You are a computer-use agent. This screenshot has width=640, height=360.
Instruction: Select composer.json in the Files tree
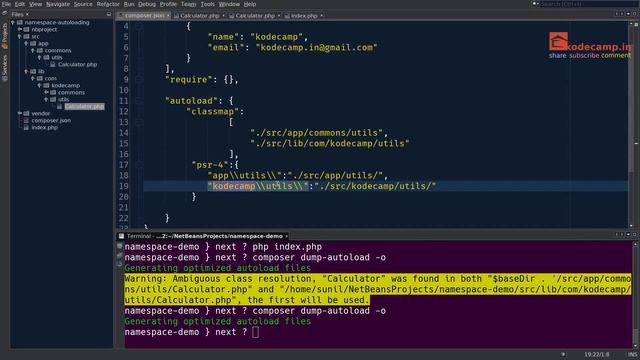pyautogui.click(x=51, y=120)
